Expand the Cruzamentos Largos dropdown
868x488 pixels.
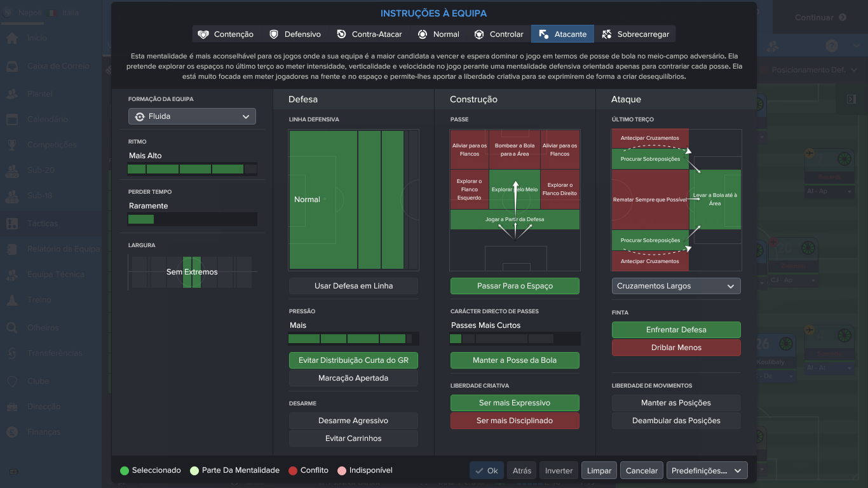coord(676,286)
